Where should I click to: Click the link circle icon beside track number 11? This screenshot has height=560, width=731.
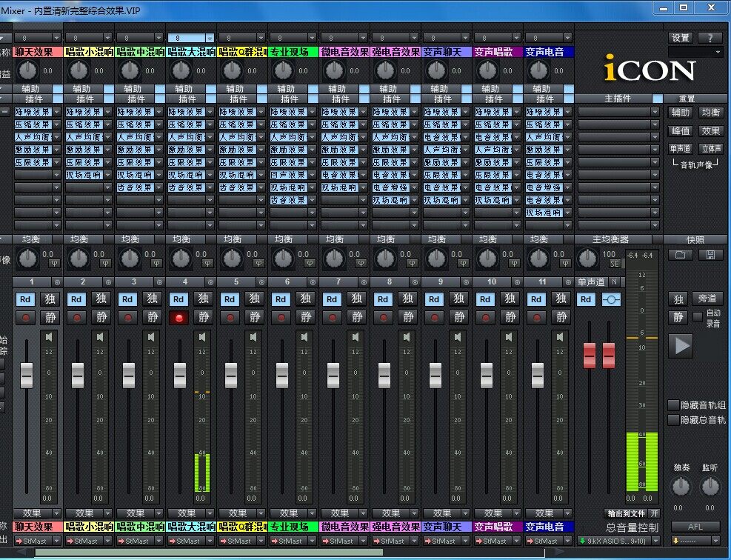pos(568,282)
